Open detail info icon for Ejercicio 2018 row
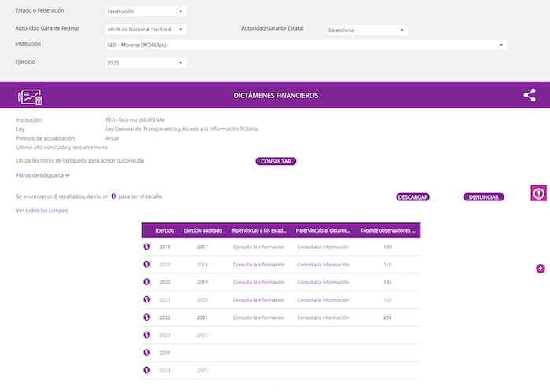 click(x=146, y=247)
